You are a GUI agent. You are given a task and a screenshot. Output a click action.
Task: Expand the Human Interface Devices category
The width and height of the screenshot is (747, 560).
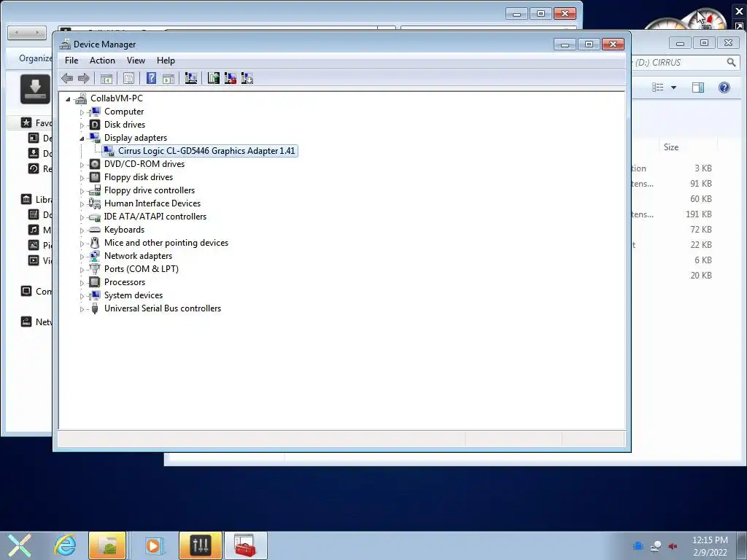pyautogui.click(x=82, y=204)
